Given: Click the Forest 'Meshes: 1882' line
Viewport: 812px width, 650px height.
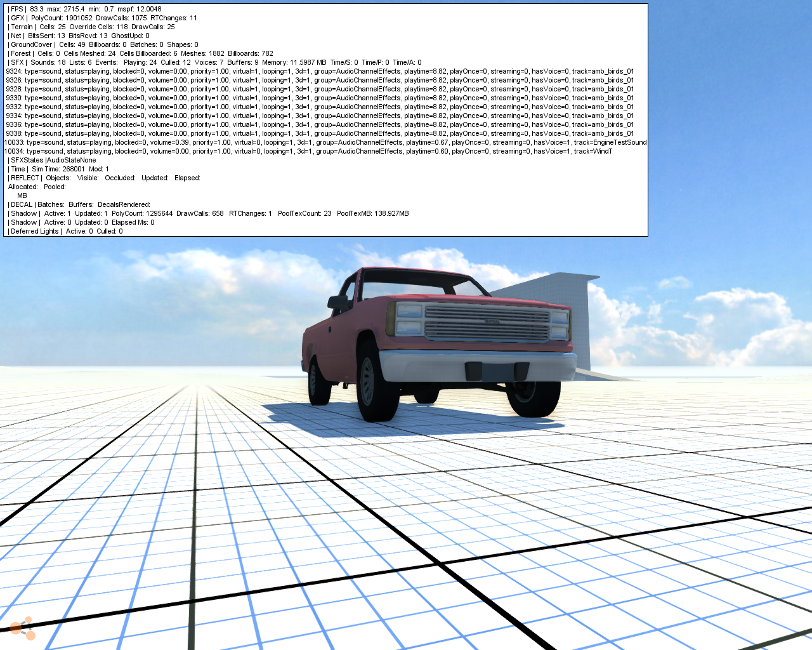Looking at the screenshot, I should pos(140,53).
